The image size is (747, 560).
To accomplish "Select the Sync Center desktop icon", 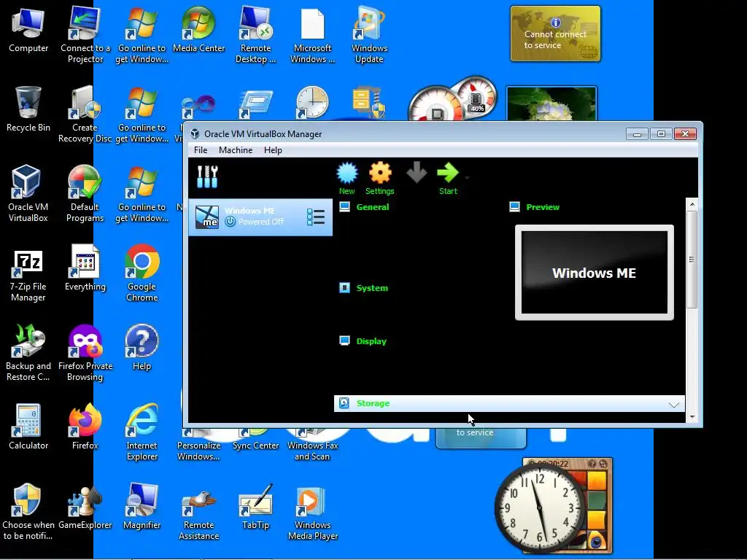I will [255, 440].
